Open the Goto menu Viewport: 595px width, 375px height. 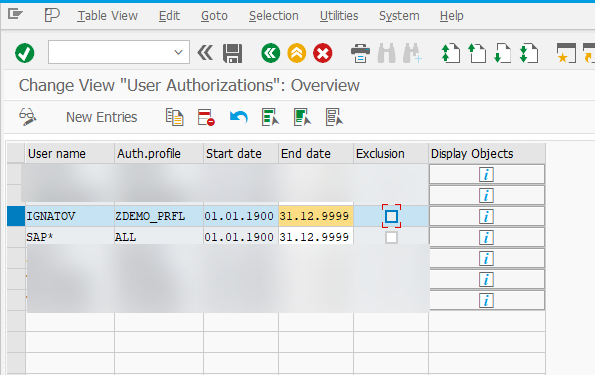214,16
